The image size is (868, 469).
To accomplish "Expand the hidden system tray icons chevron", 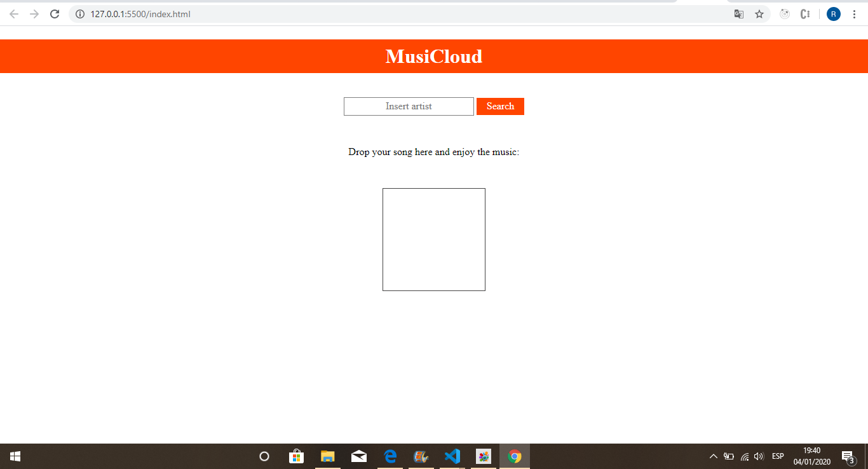I will click(713, 456).
